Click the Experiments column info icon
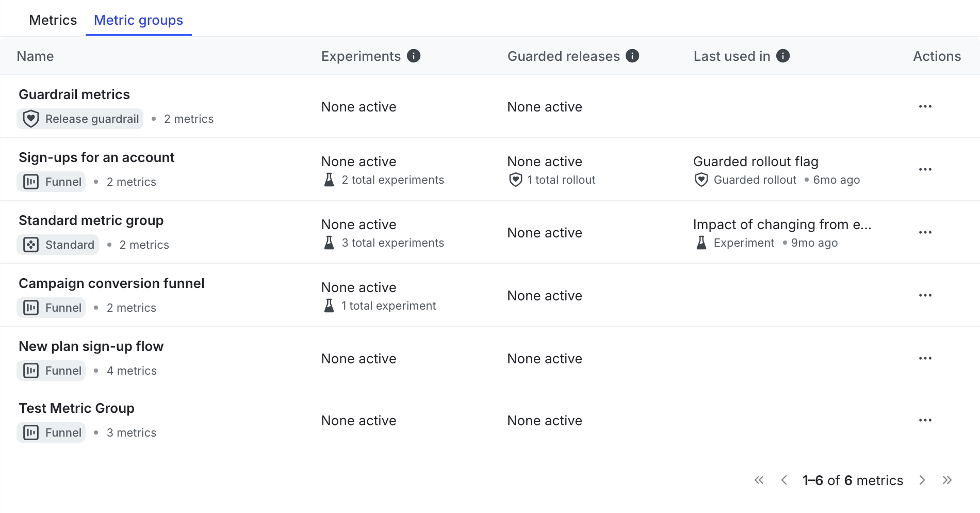The height and width of the screenshot is (513, 980). pyautogui.click(x=414, y=56)
